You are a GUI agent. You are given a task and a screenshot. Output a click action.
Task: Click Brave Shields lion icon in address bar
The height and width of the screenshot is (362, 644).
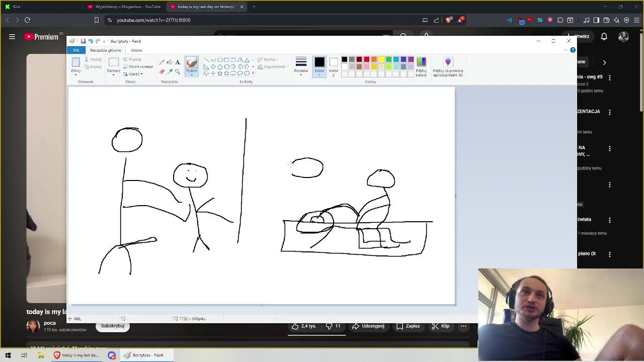click(449, 20)
